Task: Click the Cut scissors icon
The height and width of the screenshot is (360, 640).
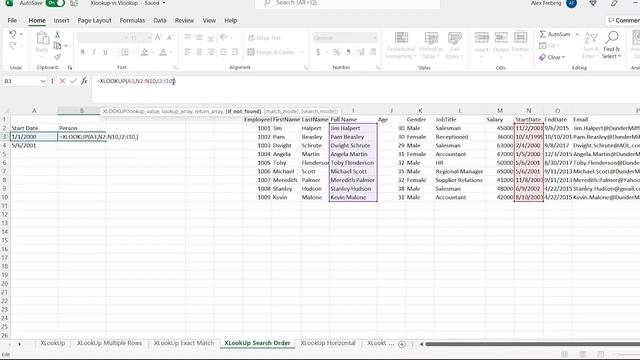Action: pos(58,35)
